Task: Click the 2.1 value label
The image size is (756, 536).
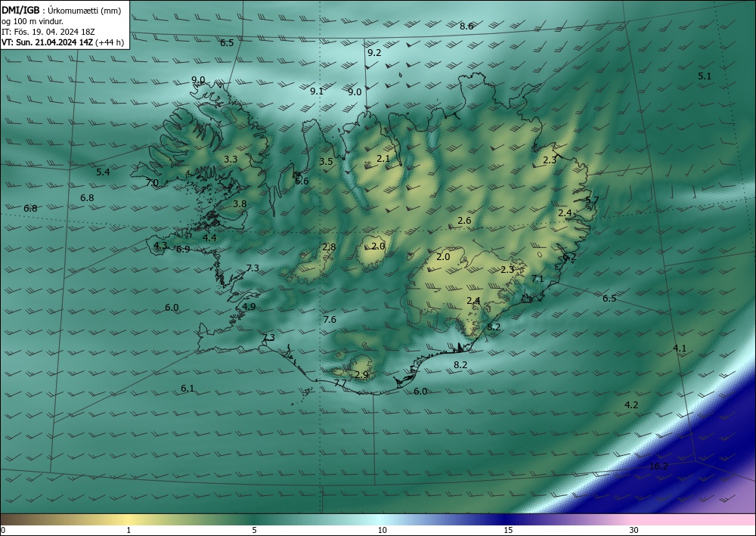Action: tap(383, 158)
